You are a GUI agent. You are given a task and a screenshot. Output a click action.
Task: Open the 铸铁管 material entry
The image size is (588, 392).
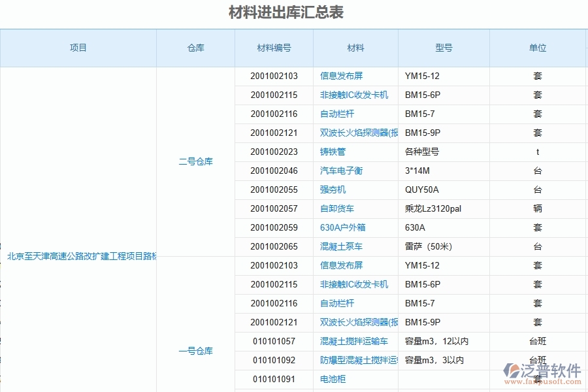coord(334,152)
